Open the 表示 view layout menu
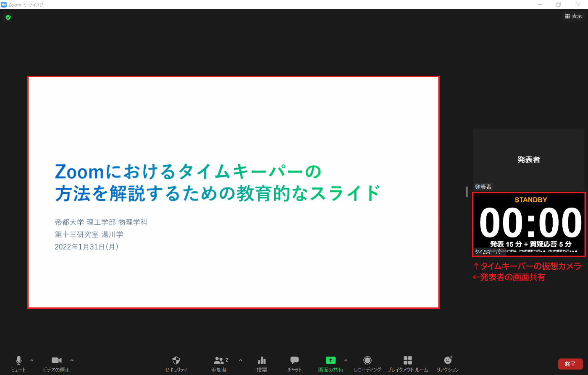The height and width of the screenshot is (375, 588). (x=573, y=16)
